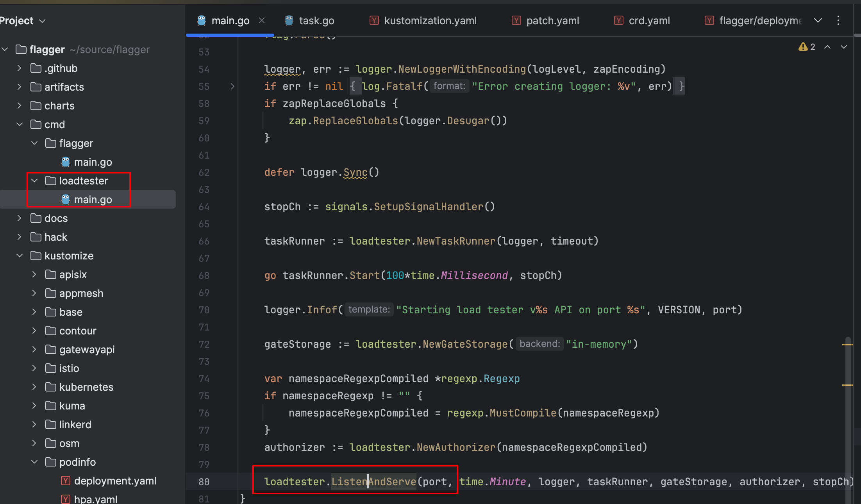The image size is (861, 504).
Task: Expand the charts folder
Action: tap(20, 105)
